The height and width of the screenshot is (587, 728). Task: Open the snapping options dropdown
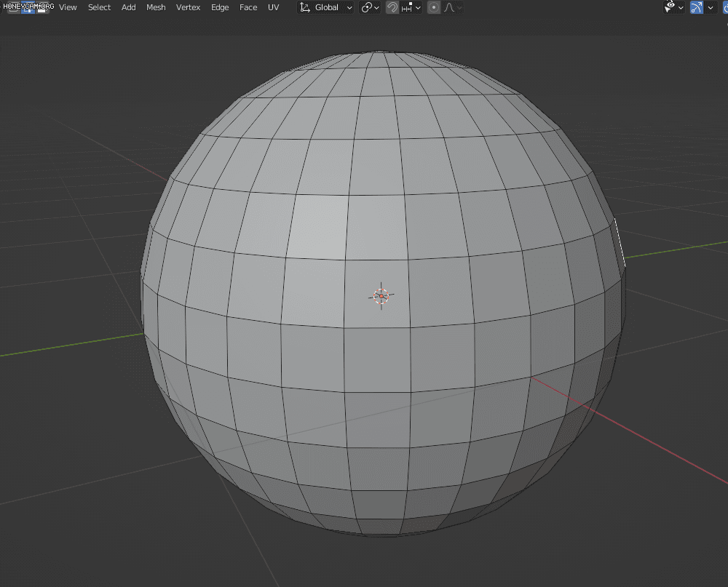tap(411, 7)
